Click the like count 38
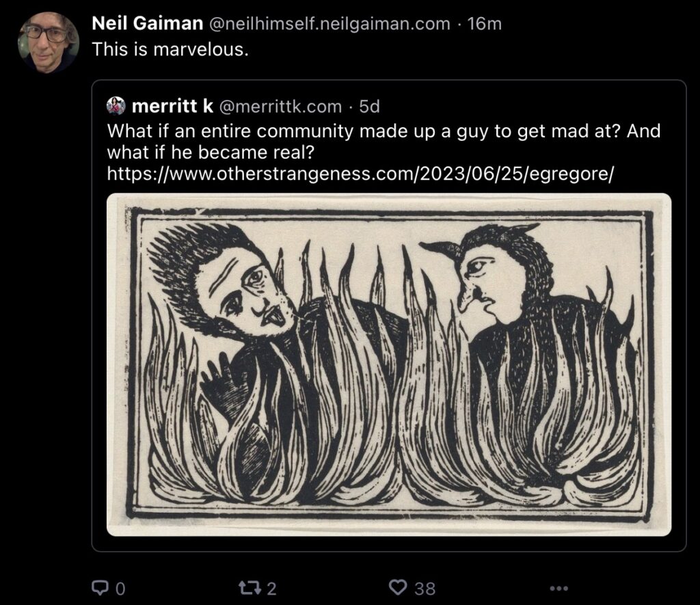 425,588
